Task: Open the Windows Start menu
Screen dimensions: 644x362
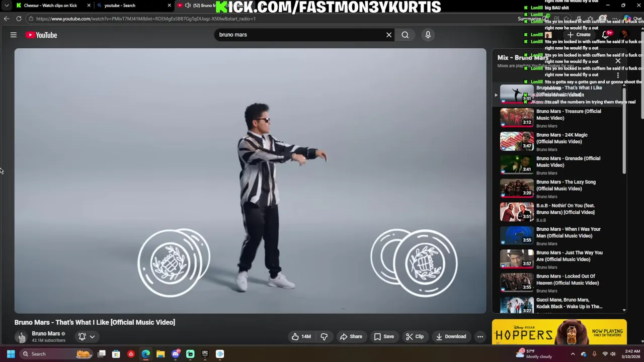Action: [11, 354]
